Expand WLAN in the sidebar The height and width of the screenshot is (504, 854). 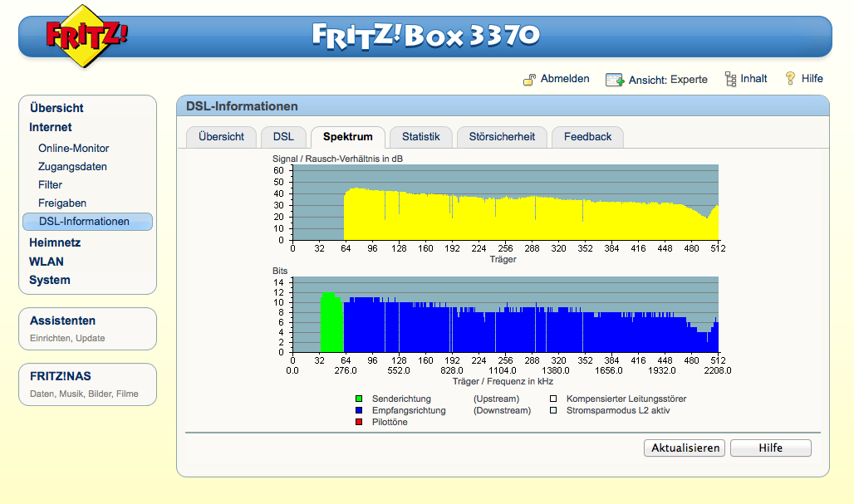[x=47, y=262]
